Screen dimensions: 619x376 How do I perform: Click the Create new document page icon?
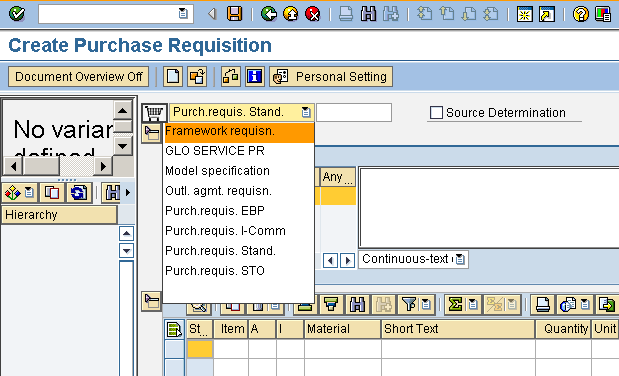(173, 76)
